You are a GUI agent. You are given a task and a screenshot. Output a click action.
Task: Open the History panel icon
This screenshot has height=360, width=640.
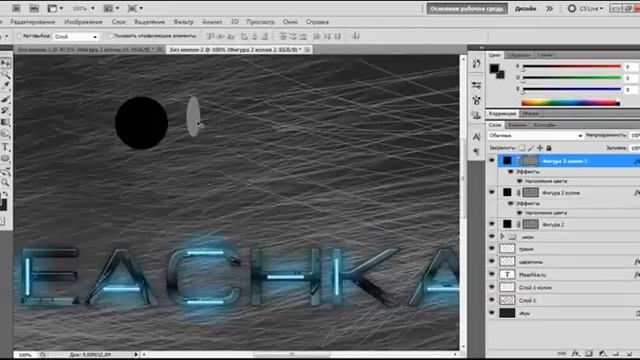click(x=476, y=64)
